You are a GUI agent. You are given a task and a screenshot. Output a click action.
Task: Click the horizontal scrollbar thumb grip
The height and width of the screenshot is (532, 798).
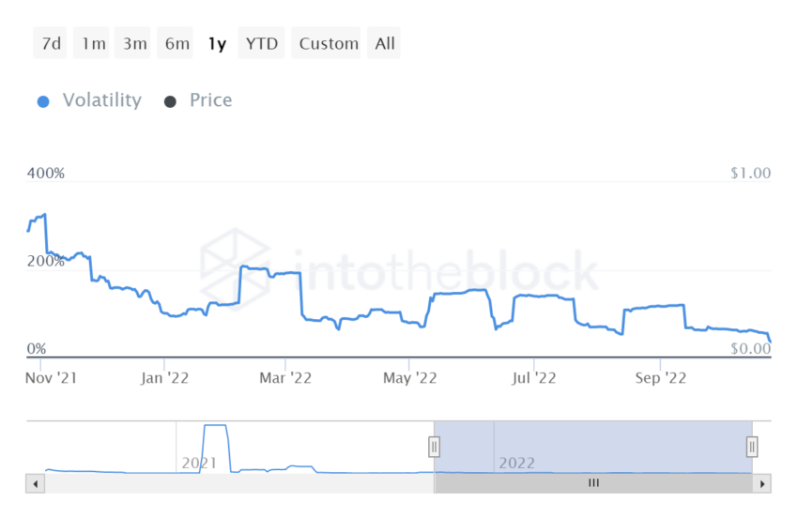593,484
